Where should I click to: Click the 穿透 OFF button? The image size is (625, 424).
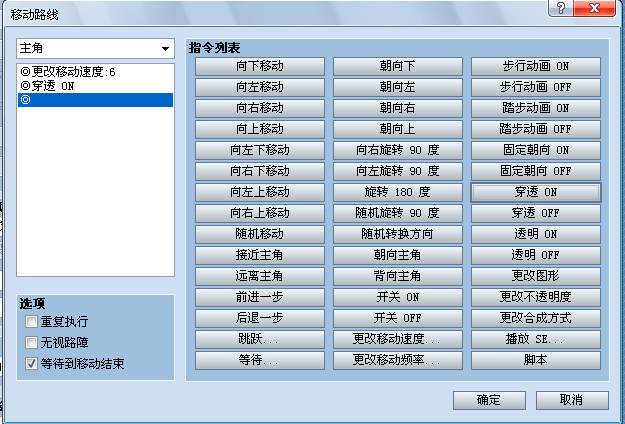(536, 213)
